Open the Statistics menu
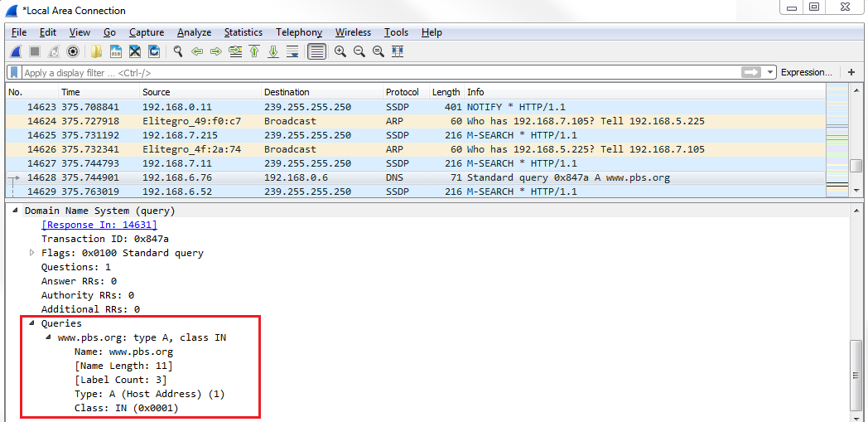This screenshot has height=422, width=868. [243, 32]
